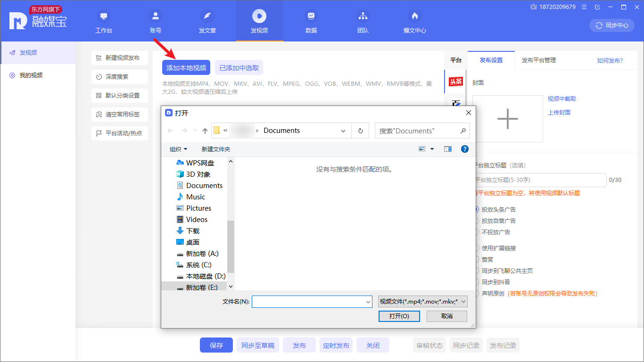Select 本地磁盘 (D:) in folder tree

[x=201, y=276]
